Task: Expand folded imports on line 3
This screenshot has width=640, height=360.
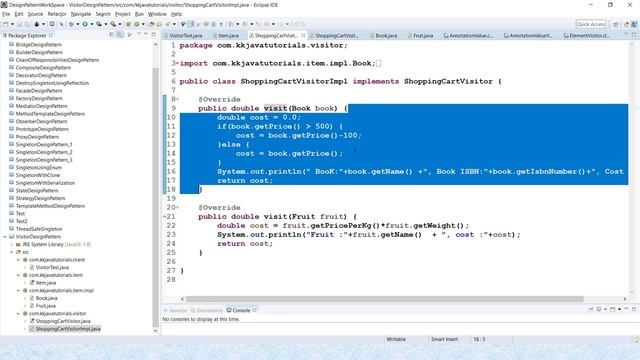Action: tap(178, 63)
